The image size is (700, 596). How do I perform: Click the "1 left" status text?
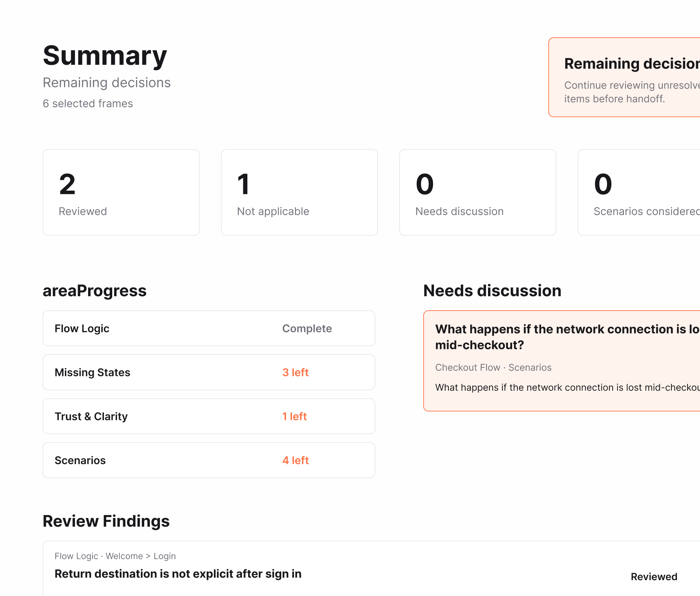point(294,416)
